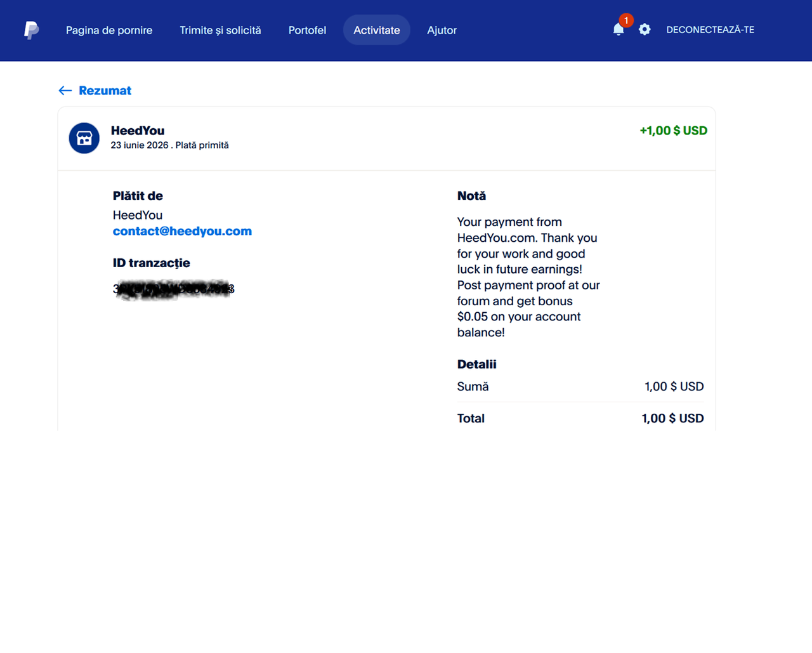Open the Portofel tab

(307, 30)
